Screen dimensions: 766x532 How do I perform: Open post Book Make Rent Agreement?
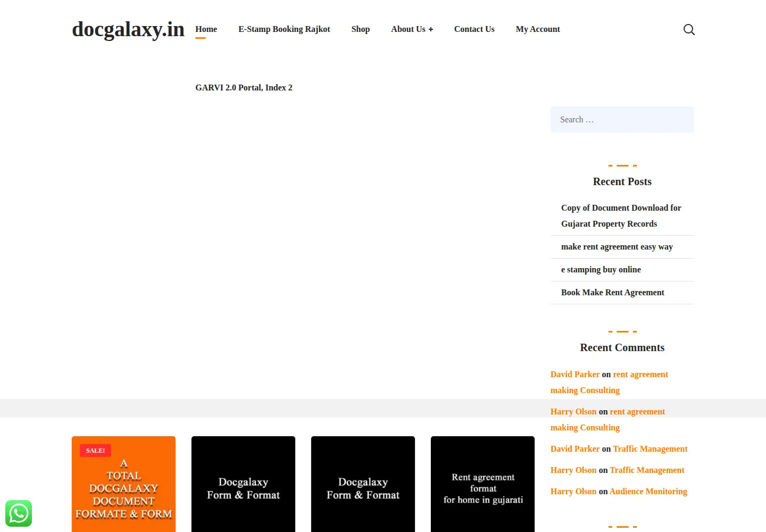click(x=612, y=293)
